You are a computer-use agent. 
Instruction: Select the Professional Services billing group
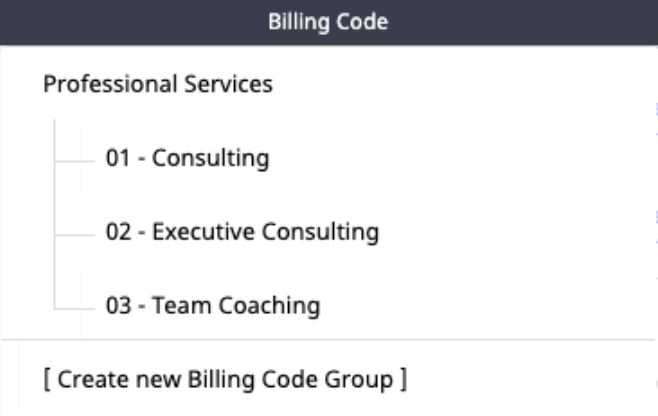(x=158, y=85)
